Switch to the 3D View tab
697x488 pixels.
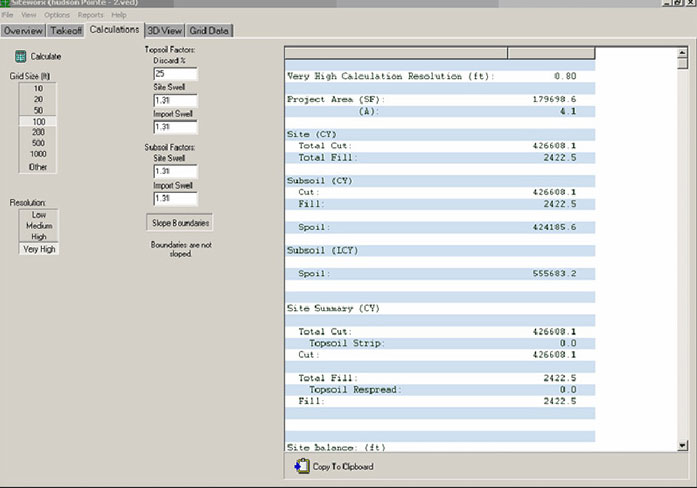[166, 31]
